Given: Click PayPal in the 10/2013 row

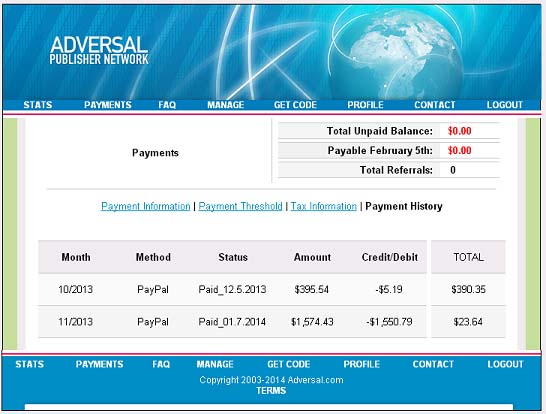Looking at the screenshot, I should 153,289.
